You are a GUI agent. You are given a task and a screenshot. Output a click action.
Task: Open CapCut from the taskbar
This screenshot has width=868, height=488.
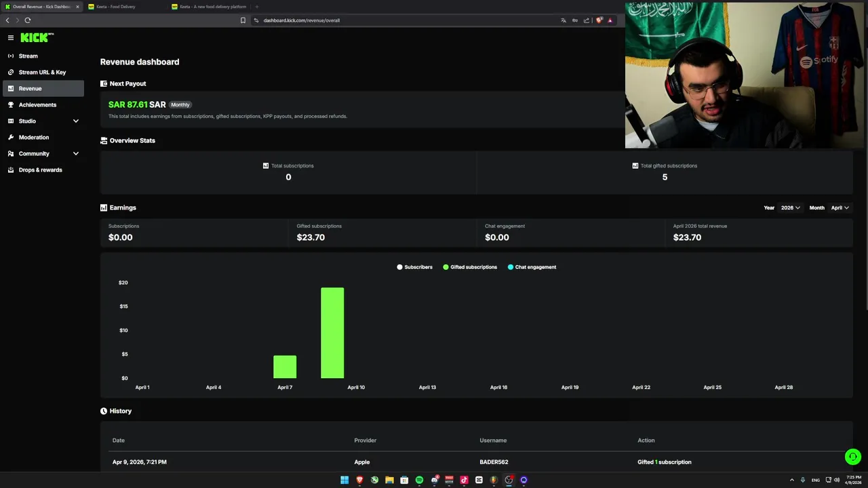click(479, 480)
